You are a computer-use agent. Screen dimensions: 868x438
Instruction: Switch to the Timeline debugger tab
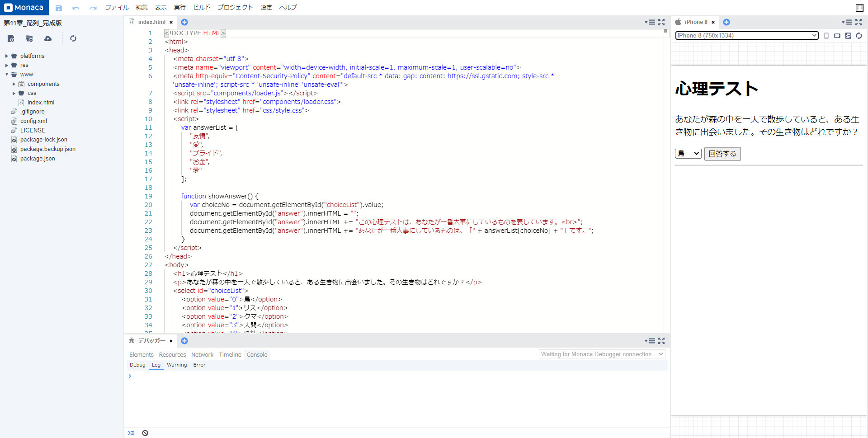tap(230, 355)
